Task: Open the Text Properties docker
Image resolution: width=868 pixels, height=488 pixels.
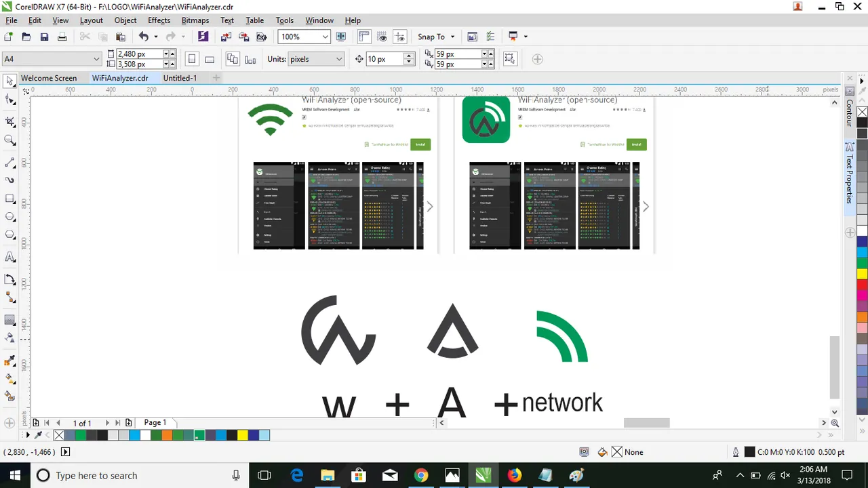Action: click(849, 174)
